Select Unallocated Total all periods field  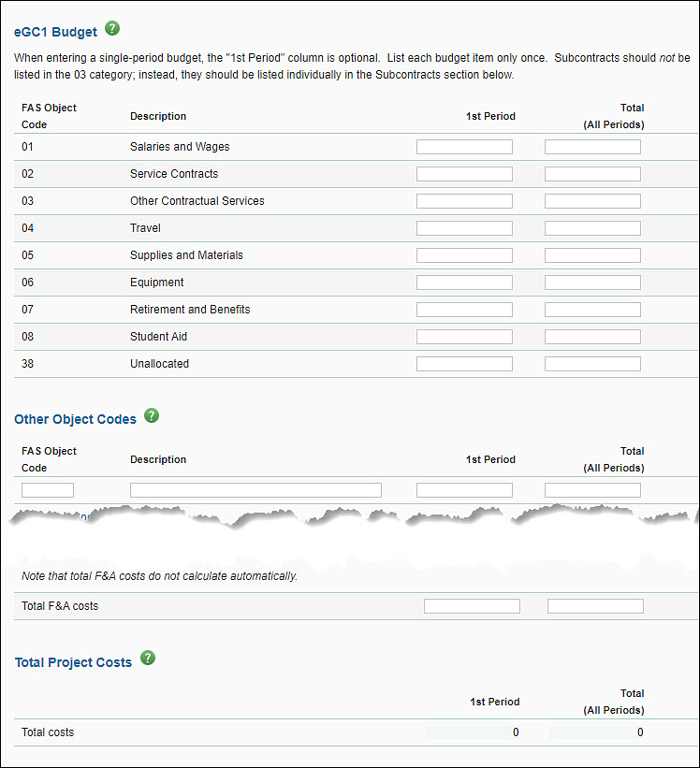[x=592, y=364]
